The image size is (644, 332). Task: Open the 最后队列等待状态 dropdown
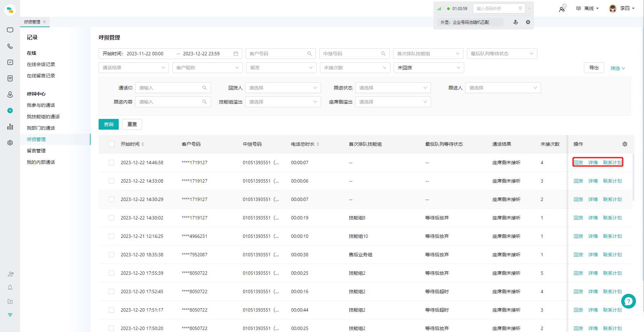502,54
